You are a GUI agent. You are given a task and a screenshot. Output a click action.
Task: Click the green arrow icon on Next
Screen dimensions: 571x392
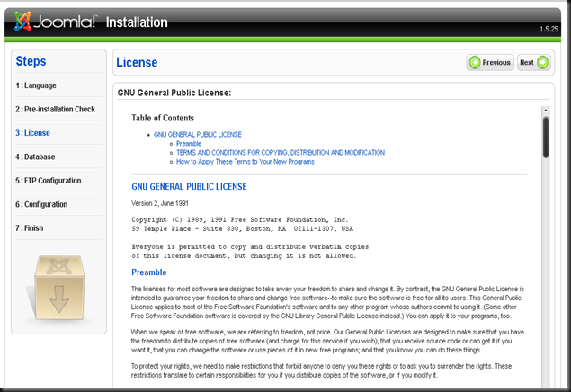542,62
